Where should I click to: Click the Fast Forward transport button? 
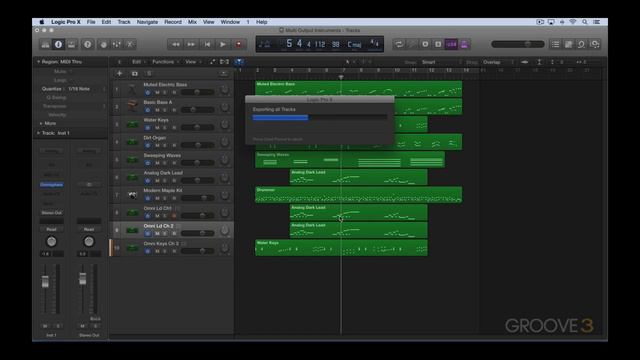coord(191,44)
